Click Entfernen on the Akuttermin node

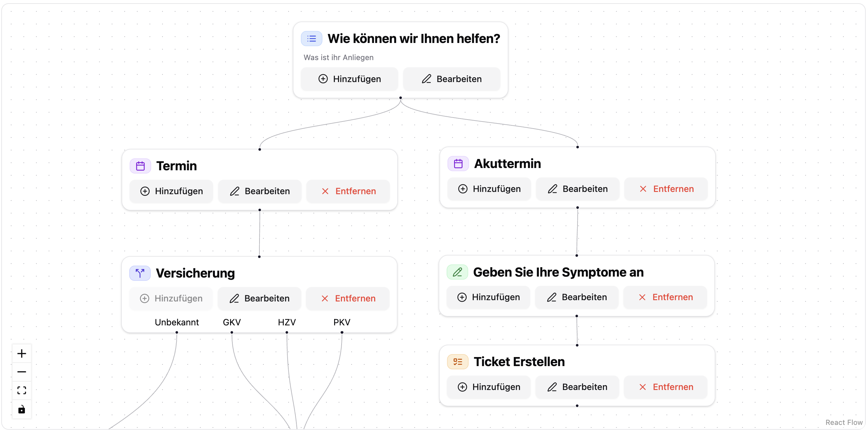(665, 189)
